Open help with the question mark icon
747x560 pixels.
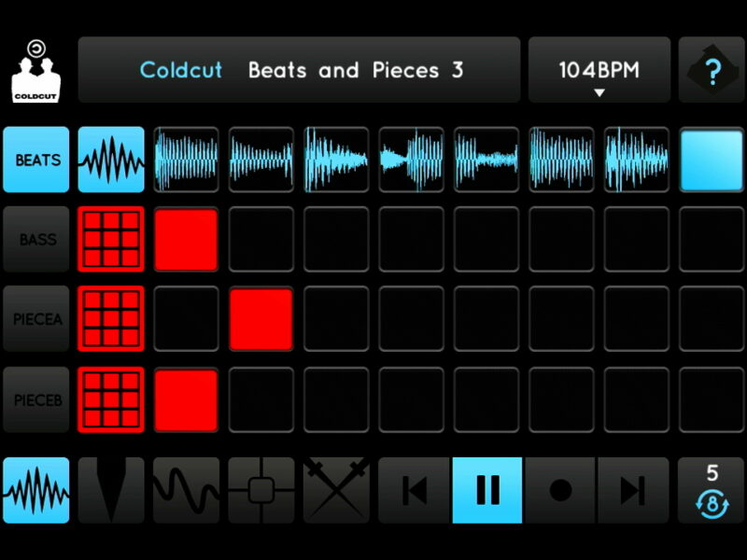(x=711, y=70)
